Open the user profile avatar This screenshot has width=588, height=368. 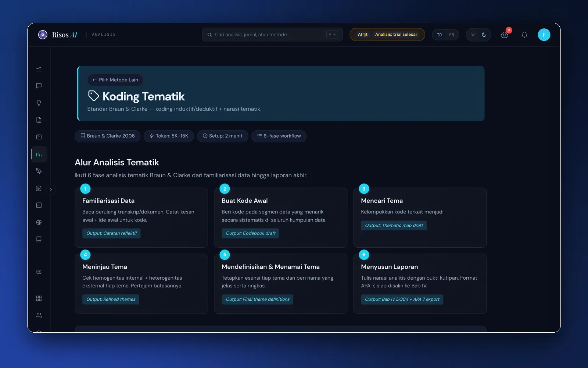click(544, 35)
